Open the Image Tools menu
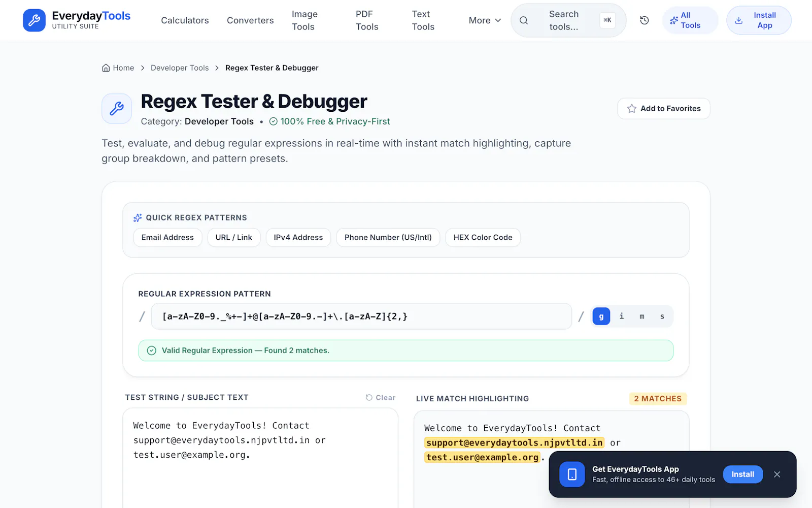 click(304, 20)
